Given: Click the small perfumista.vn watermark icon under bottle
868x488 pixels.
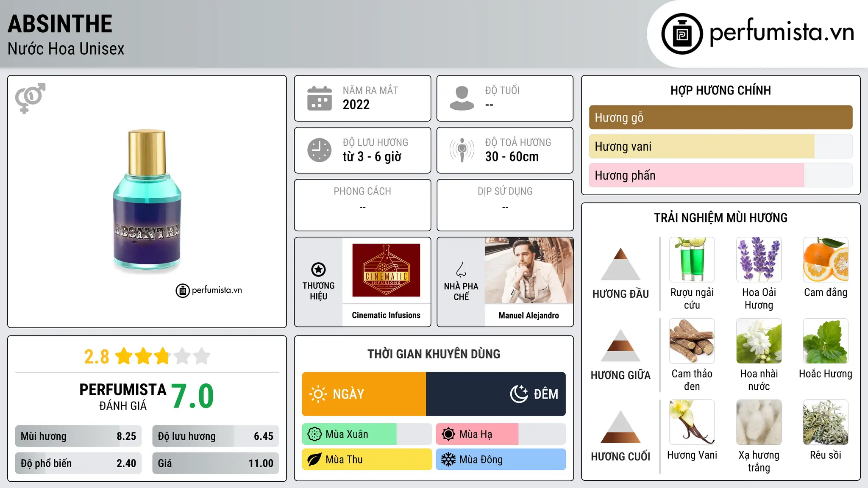Looking at the screenshot, I should tap(183, 291).
